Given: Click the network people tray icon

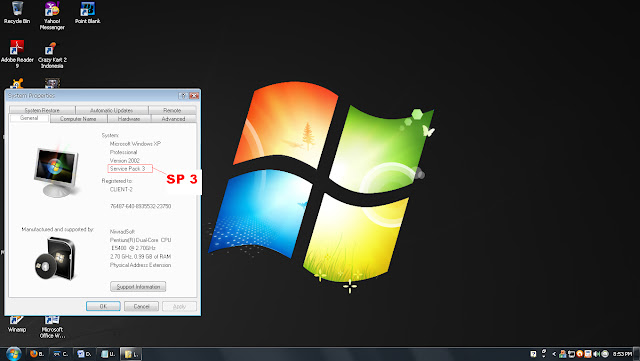Looking at the screenshot, I should point(562,354).
